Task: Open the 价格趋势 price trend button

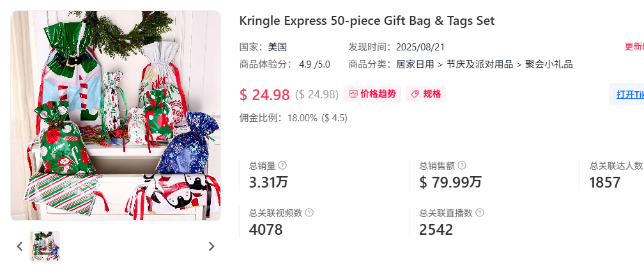Action: pos(372,94)
